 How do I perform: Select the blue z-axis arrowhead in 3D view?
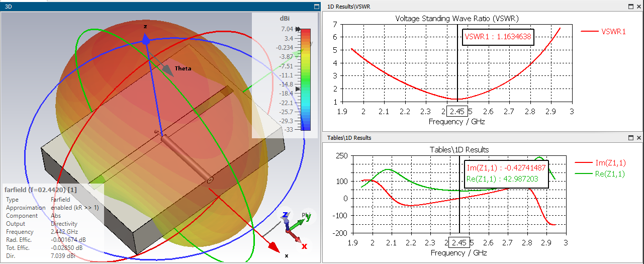145,39
